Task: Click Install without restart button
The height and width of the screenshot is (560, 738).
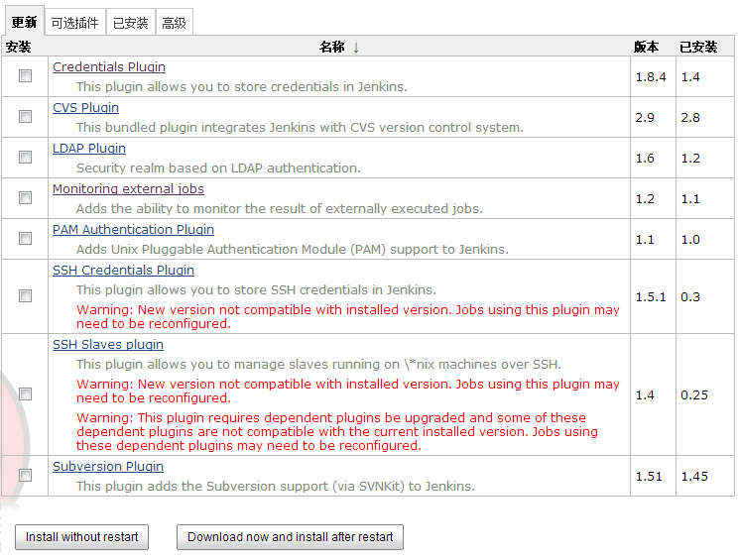Action: coord(82,537)
